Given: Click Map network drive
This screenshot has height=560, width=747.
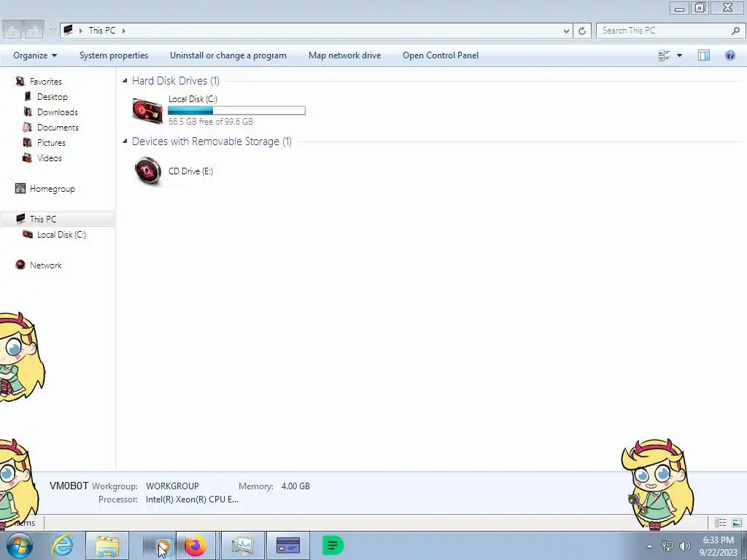Looking at the screenshot, I should [344, 55].
